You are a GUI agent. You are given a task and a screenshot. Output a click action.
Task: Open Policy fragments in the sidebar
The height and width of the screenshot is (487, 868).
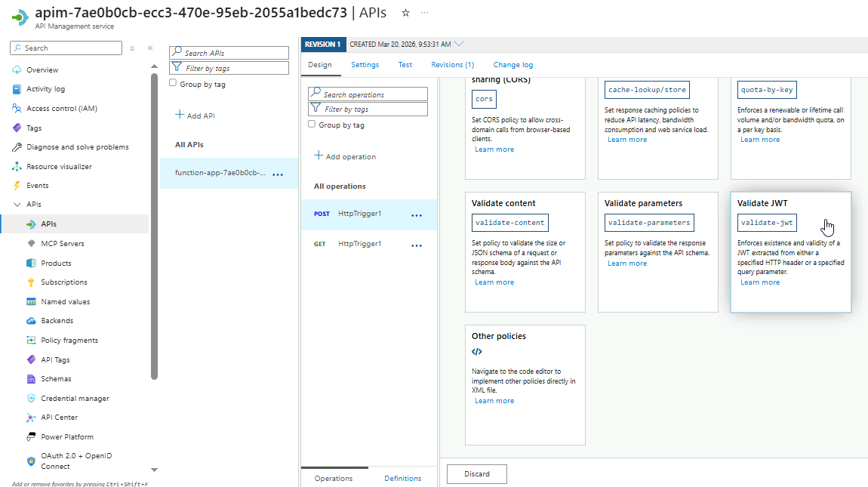click(69, 340)
